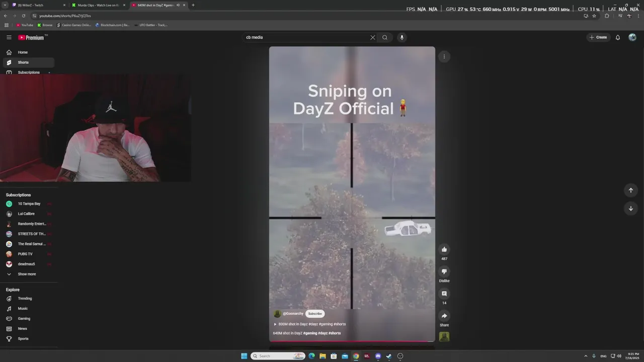Show hidden system tray icons
644x362 pixels.
tap(585, 356)
